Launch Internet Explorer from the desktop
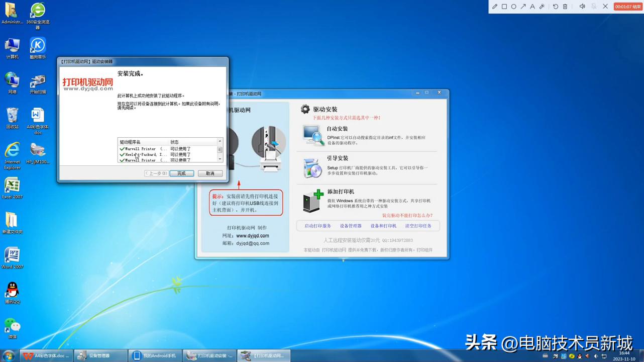 pos(12,156)
